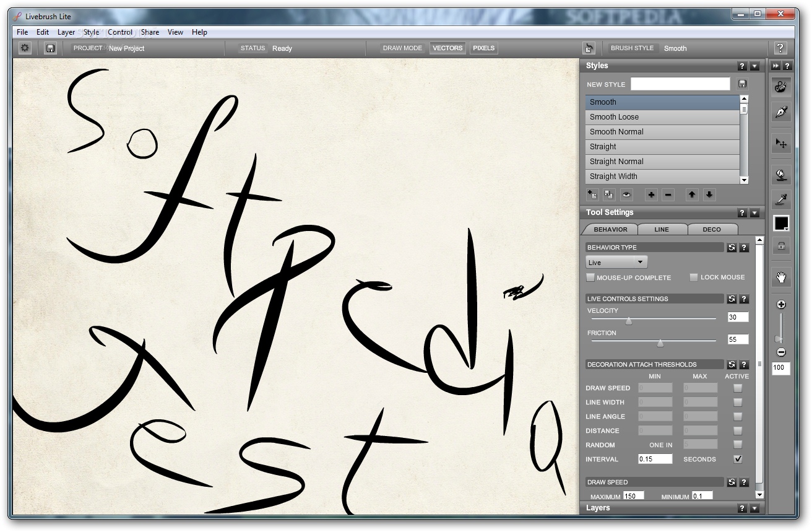
Task: Enable the Lock Mouse checkbox
Action: pos(694,277)
